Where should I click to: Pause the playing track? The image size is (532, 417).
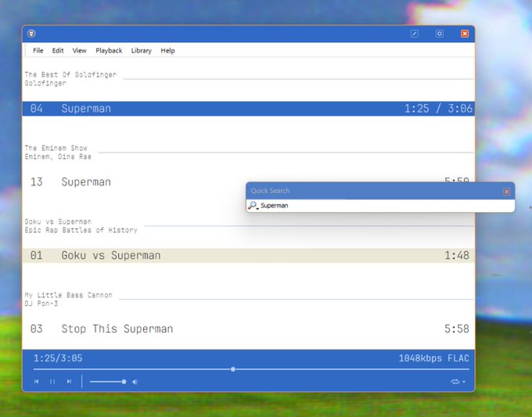click(52, 382)
